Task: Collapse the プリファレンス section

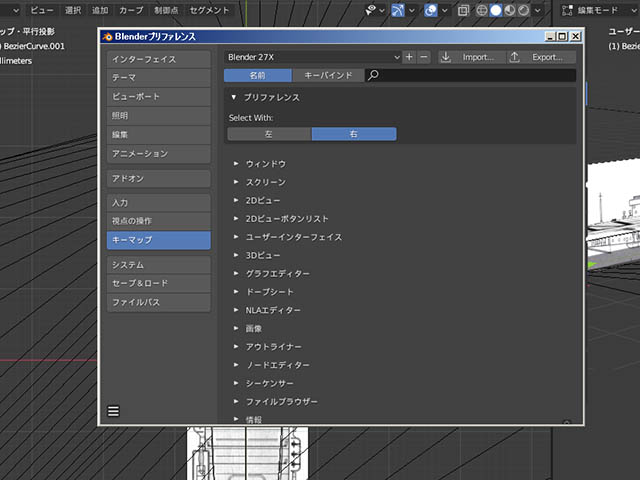Action: (234, 97)
